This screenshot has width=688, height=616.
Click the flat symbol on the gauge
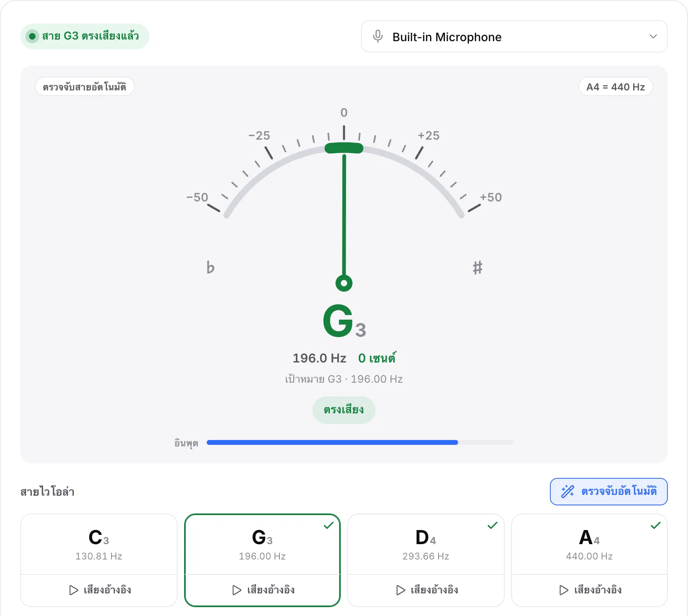pos(210,267)
